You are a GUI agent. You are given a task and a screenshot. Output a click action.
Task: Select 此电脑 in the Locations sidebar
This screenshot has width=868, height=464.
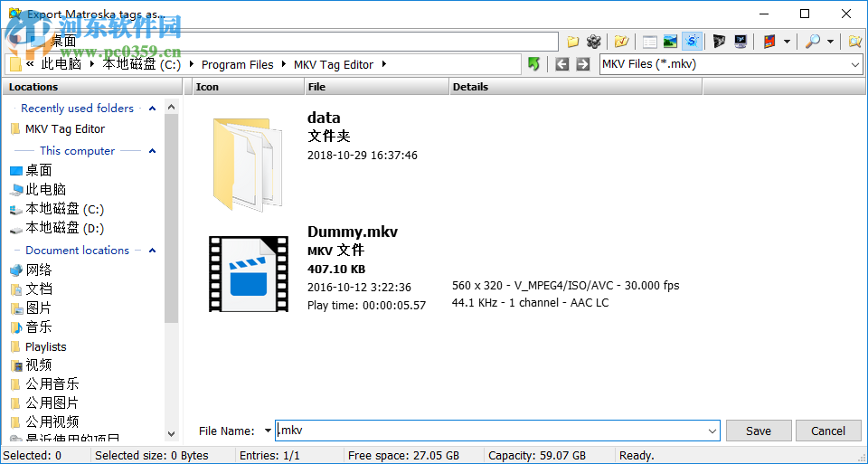38,189
